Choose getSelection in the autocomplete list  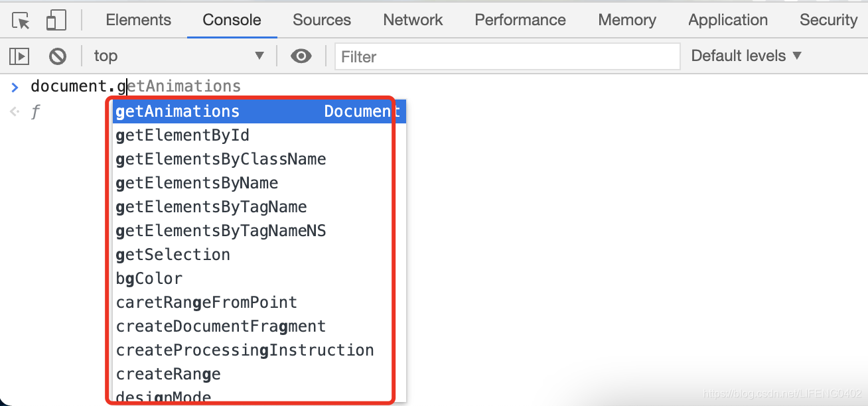click(x=259, y=255)
